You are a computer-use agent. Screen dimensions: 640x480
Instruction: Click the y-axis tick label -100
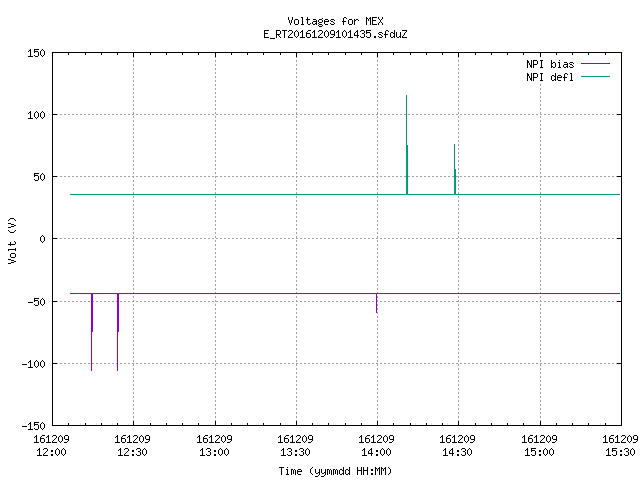pos(33,364)
